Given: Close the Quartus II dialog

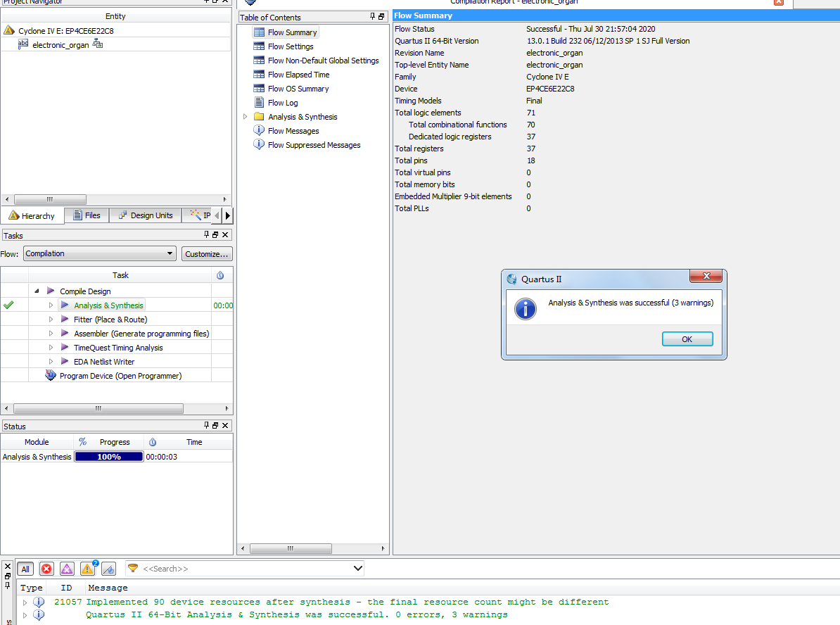Looking at the screenshot, I should [x=706, y=275].
